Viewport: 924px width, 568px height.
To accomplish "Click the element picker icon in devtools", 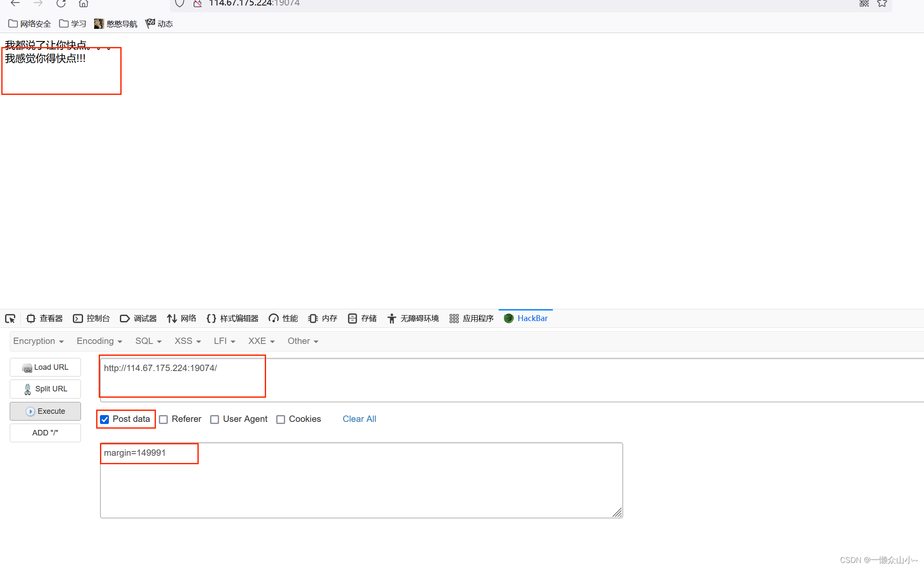I will point(10,319).
